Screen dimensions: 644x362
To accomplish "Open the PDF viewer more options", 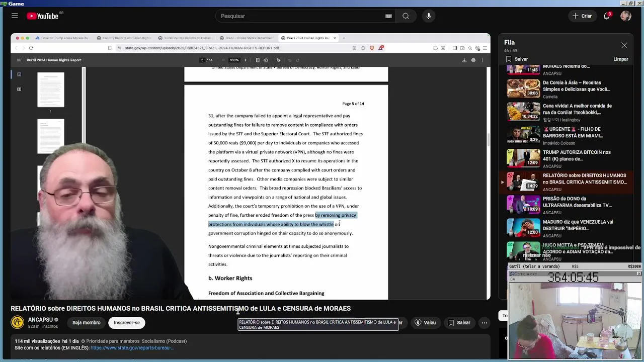I will click(x=482, y=60).
